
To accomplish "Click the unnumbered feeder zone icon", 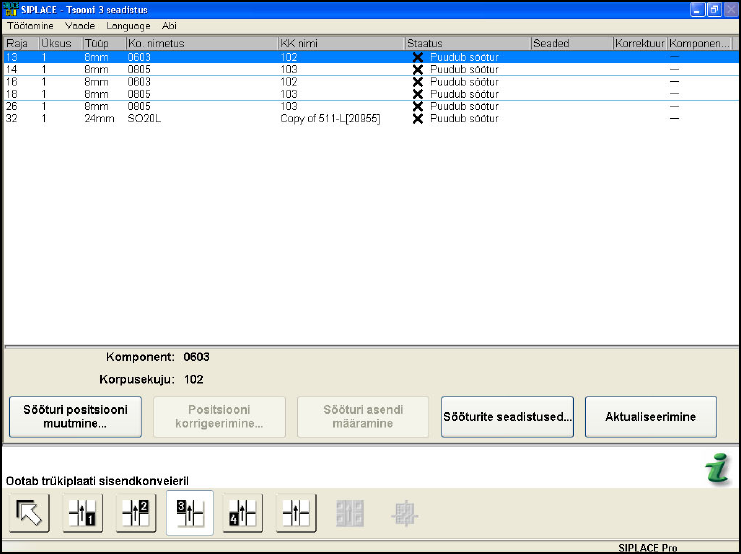I will coord(297,514).
